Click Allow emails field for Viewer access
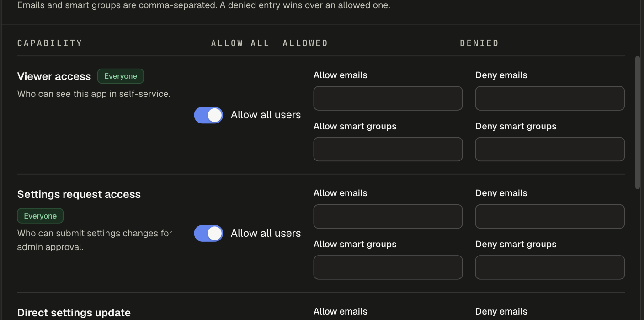Screen dimensions: 644x320 [x=388, y=98]
